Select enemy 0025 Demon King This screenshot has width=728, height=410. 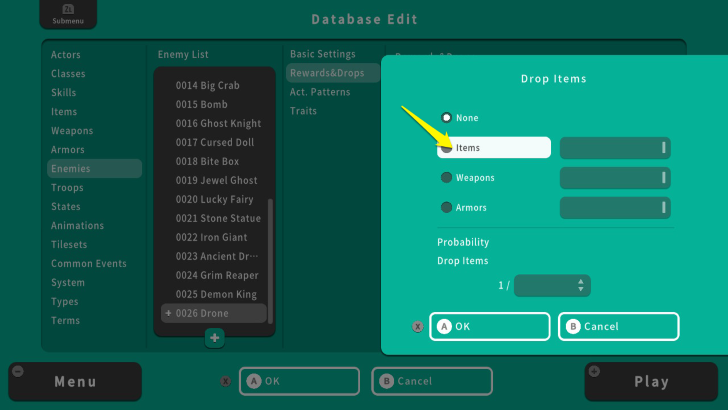coord(214,294)
